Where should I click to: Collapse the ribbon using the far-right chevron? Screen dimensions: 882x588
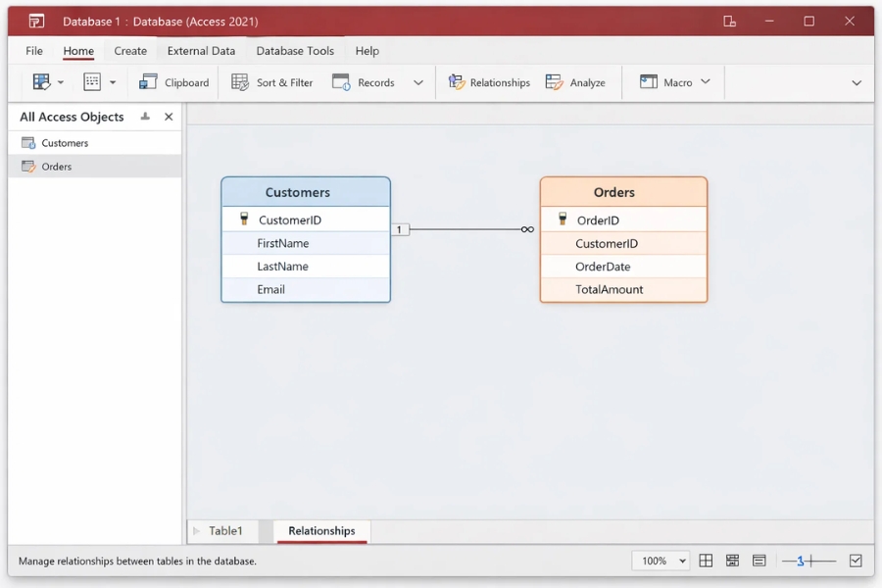click(856, 83)
